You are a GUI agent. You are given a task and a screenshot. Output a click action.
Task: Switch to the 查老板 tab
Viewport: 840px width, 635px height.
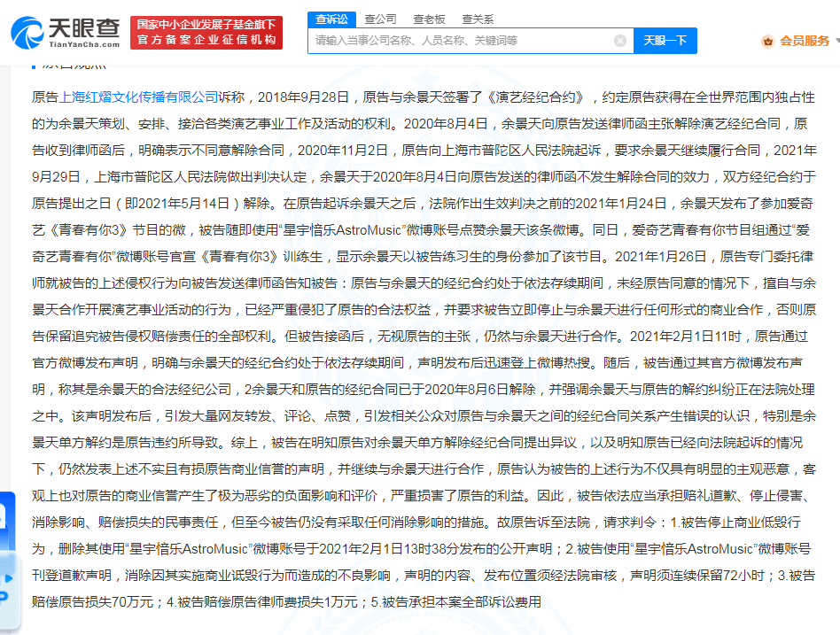429,19
